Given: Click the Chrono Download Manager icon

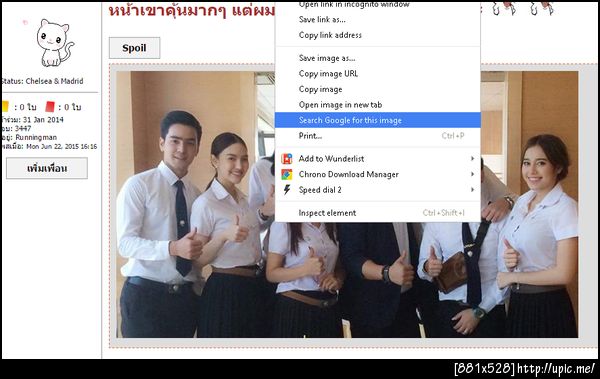Looking at the screenshot, I should click(287, 174).
